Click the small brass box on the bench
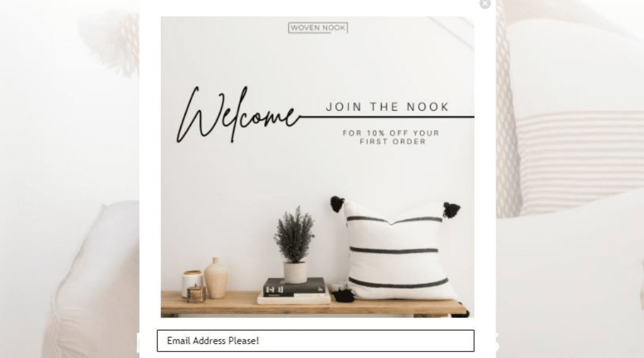This screenshot has height=358, width=644. (196, 294)
